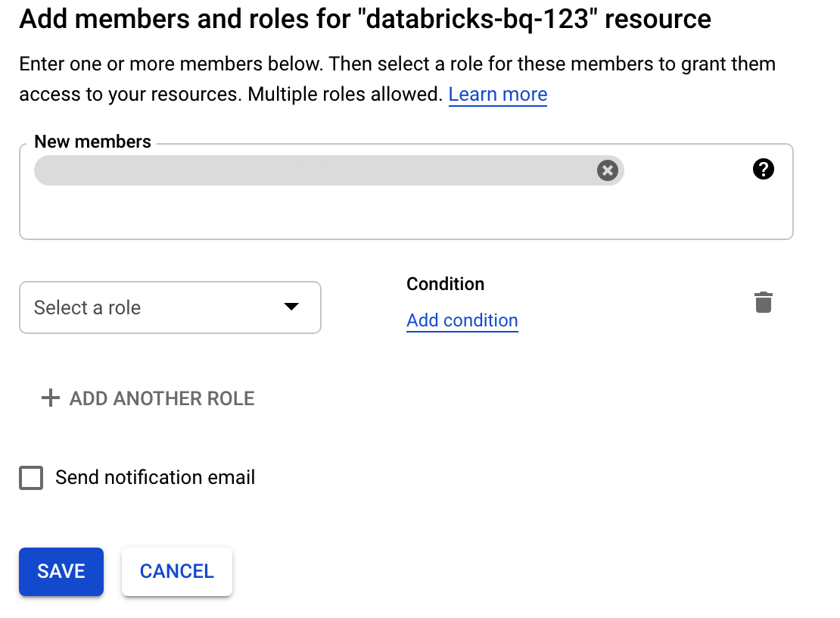Delete the role row using the trash icon

point(764,302)
